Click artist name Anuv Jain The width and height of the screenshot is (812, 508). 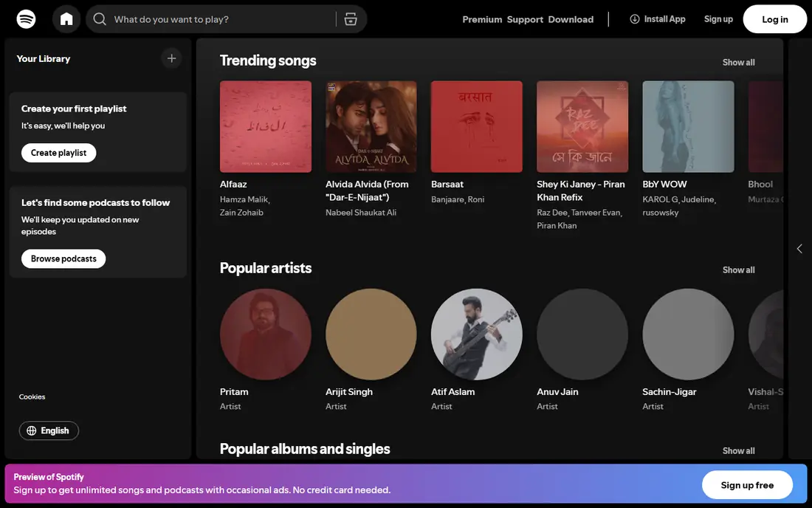557,392
